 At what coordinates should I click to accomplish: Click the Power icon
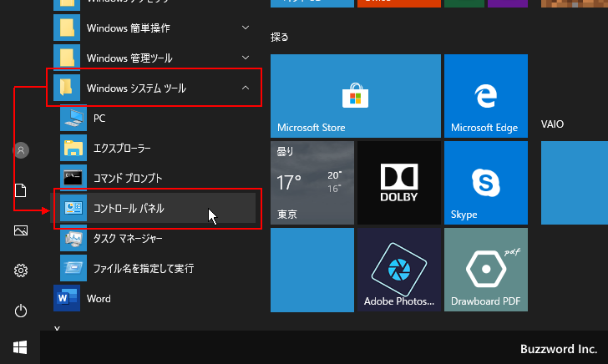(x=21, y=311)
